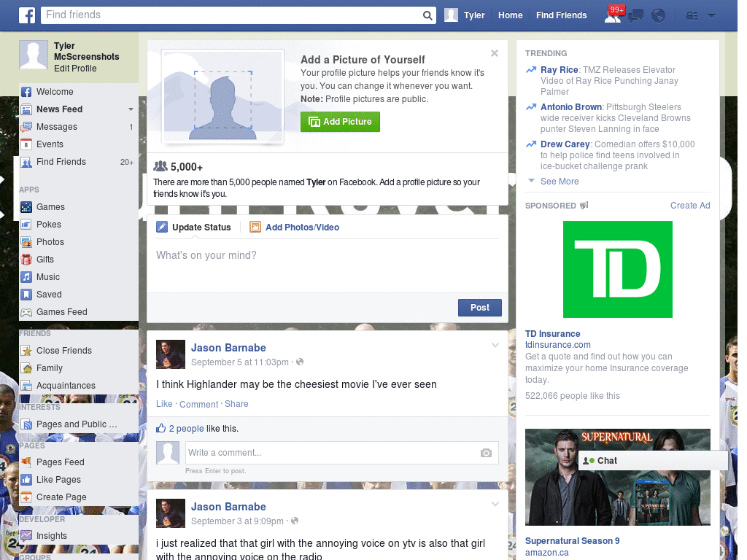Go to Home in the top bar

[x=510, y=15]
